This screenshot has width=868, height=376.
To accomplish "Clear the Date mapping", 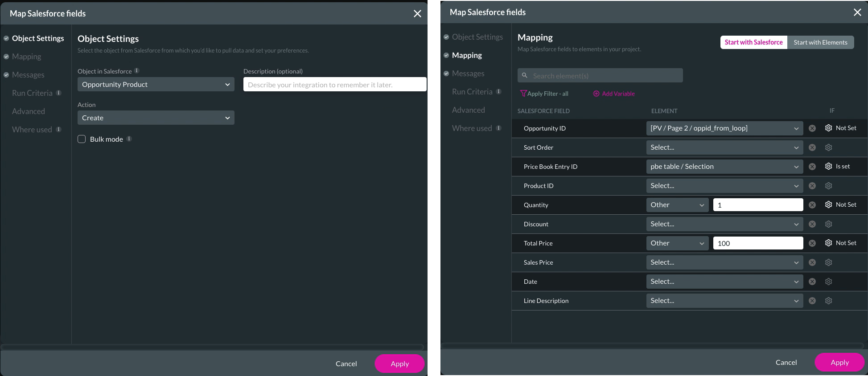I will 812,282.
